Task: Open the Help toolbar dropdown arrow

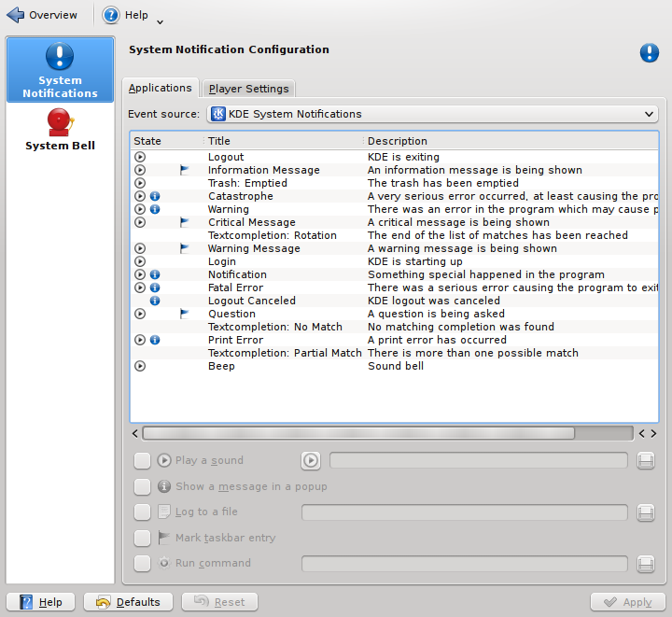Action: tap(160, 21)
